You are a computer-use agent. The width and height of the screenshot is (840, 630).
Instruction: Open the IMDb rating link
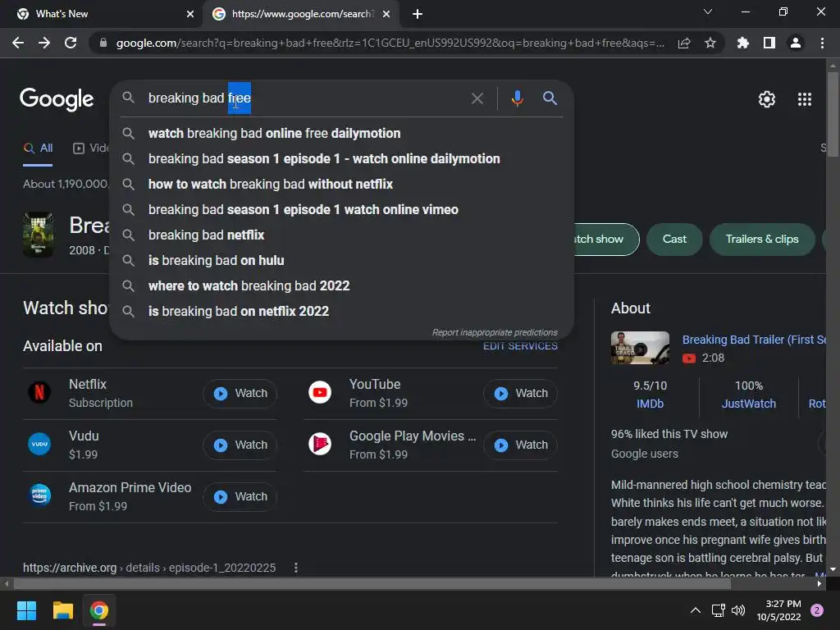tap(650, 404)
